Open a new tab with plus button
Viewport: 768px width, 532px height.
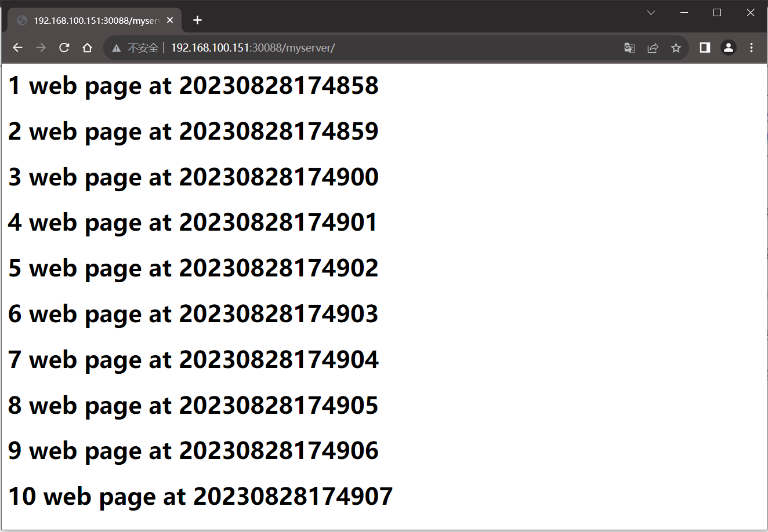197,20
